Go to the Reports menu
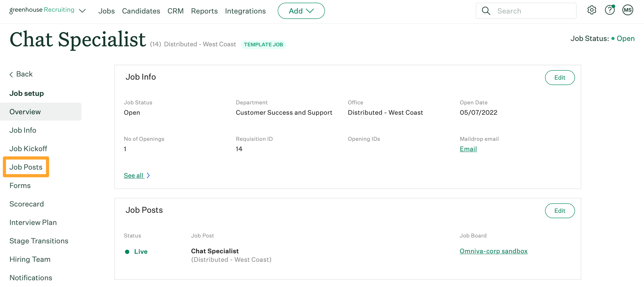The width and height of the screenshot is (644, 287). click(204, 11)
